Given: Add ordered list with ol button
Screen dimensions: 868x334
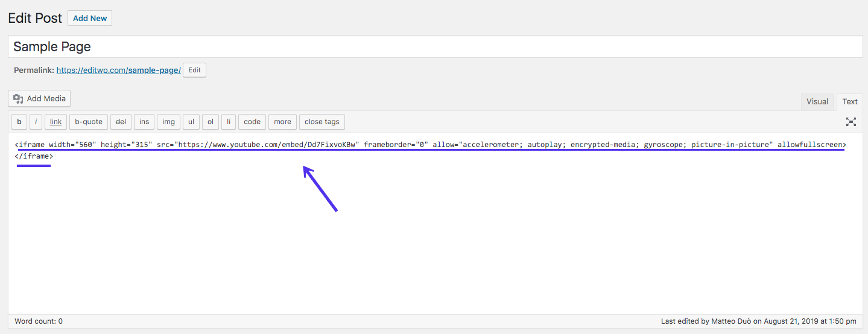Looking at the screenshot, I should coord(211,122).
